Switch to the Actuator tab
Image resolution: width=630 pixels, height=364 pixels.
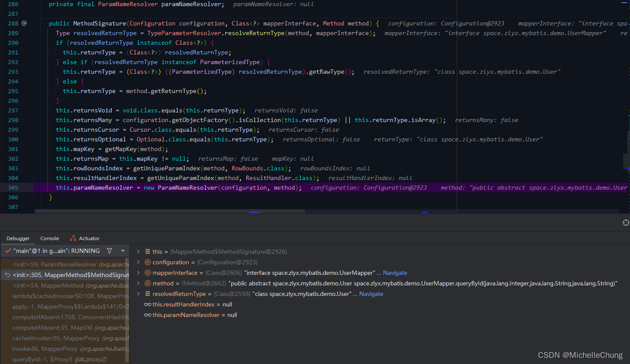coord(85,238)
